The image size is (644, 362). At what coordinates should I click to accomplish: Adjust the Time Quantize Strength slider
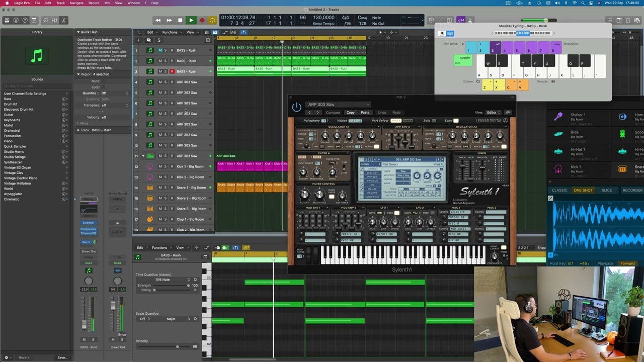(x=171, y=286)
